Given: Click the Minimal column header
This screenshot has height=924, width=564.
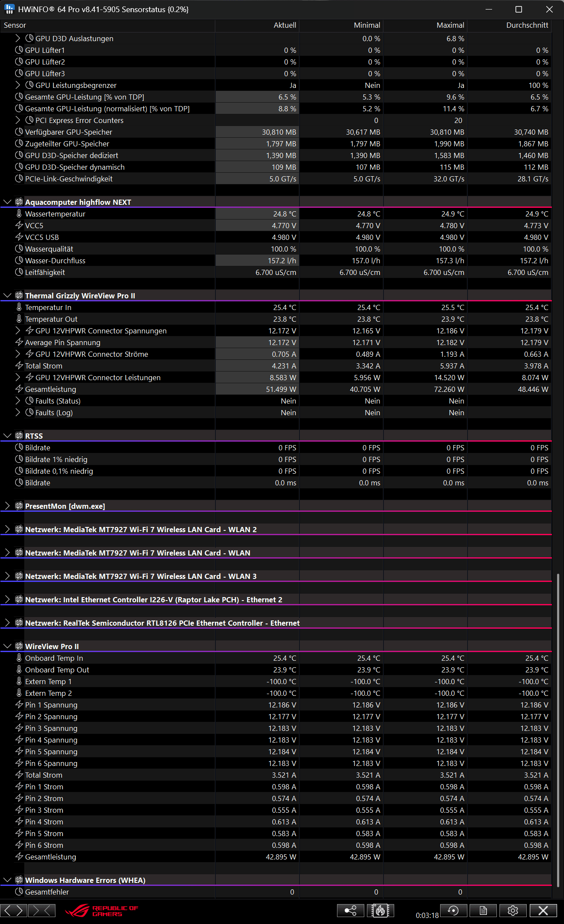Looking at the screenshot, I should pyautogui.click(x=341, y=25).
